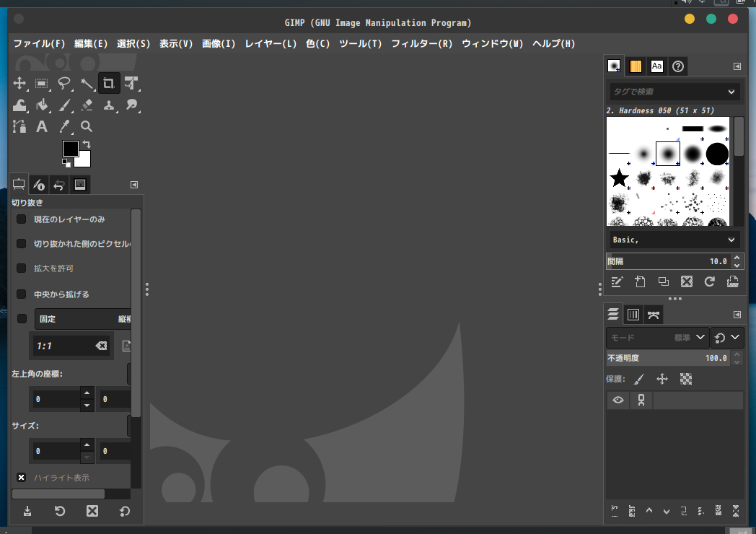The image size is (756, 534).
Task: Open the Brushes panel tab
Action: [x=614, y=66]
